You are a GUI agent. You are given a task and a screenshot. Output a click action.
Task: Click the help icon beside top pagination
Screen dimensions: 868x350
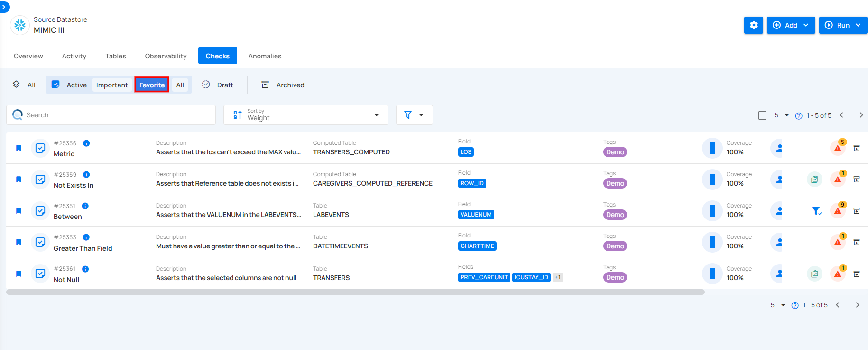(799, 116)
